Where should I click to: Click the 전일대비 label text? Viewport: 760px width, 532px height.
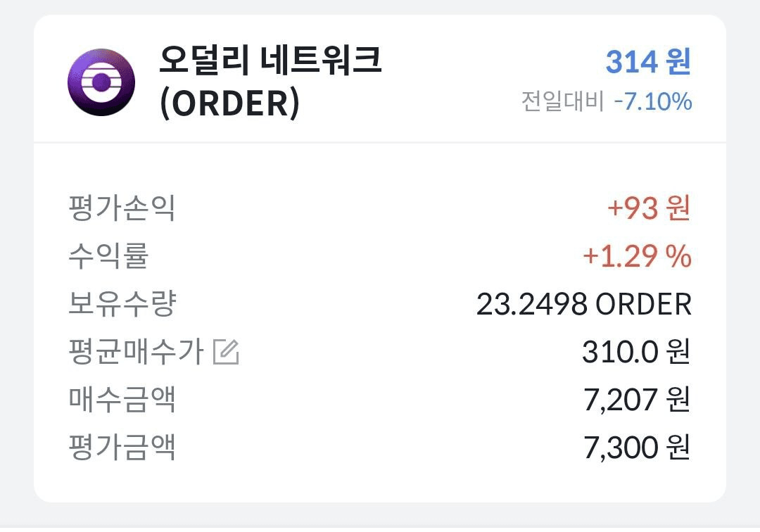562,101
